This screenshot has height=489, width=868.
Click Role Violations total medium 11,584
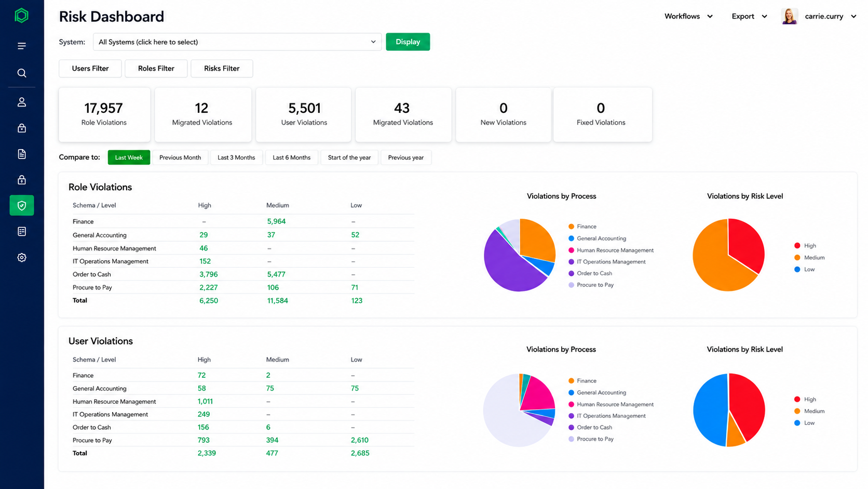[278, 300]
